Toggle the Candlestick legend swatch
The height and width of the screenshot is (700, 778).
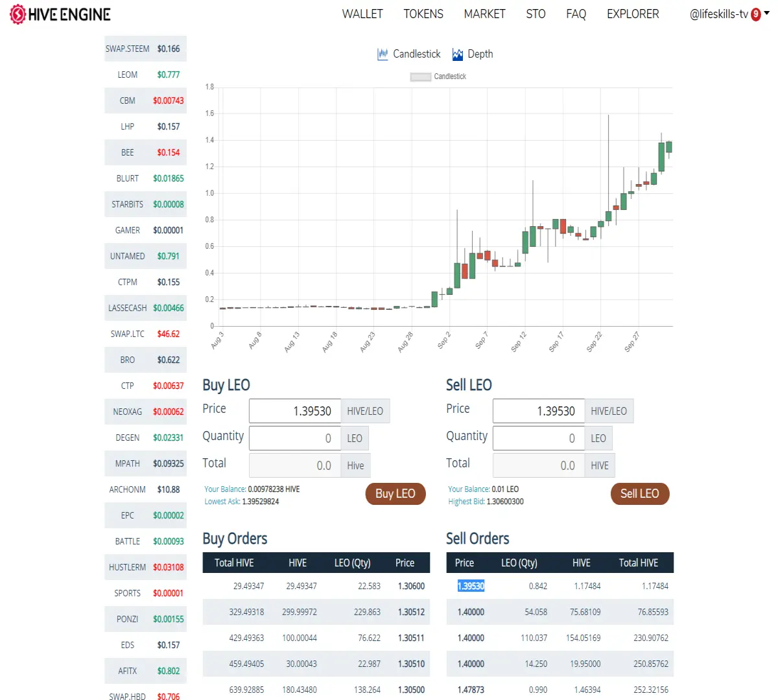coord(421,76)
